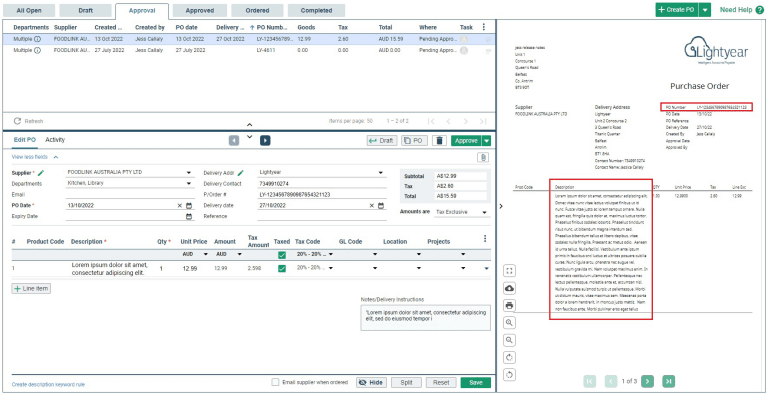Click the paperclip attachment icon

483,157
